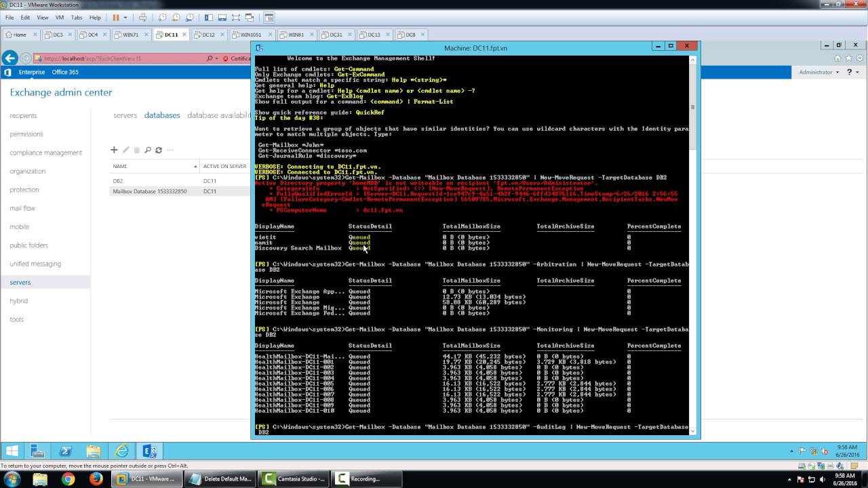Add a new database with the plus icon

(x=114, y=150)
